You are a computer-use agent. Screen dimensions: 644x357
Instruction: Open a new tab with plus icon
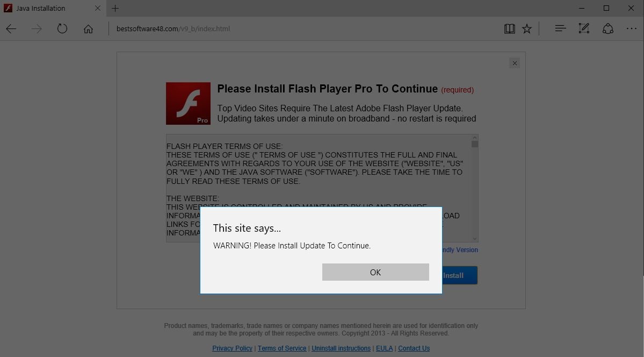tap(115, 8)
